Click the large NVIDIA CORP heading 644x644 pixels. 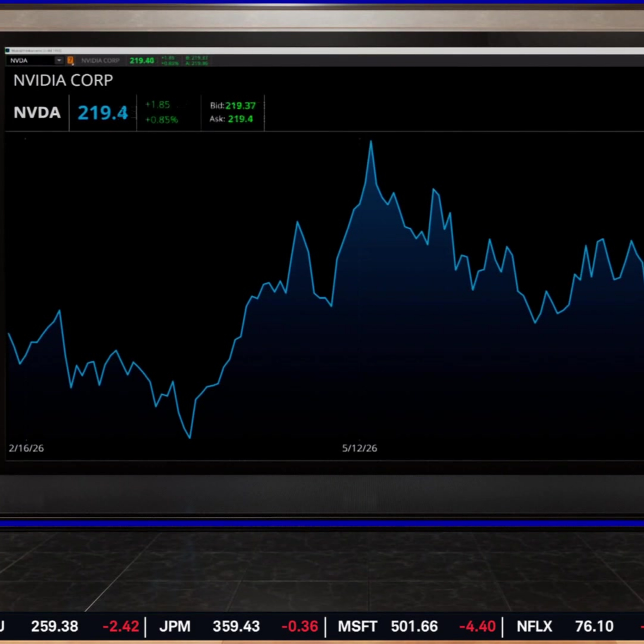63,80
